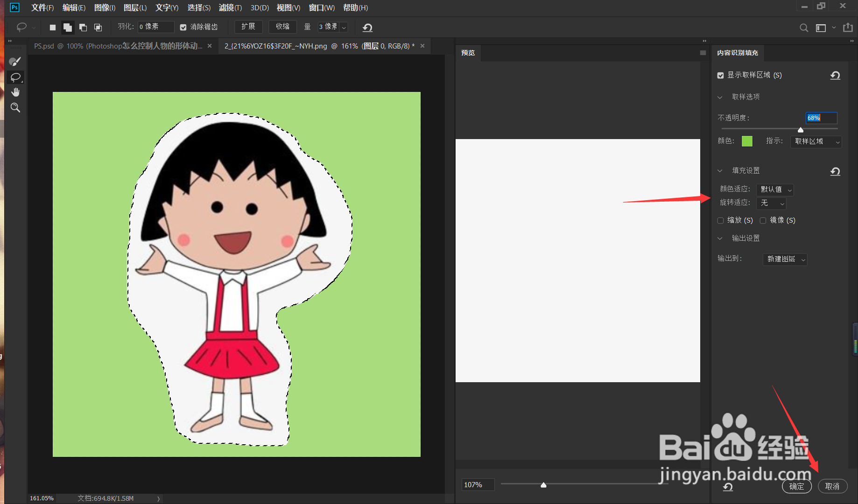Open the 文件(F) menu

click(42, 8)
